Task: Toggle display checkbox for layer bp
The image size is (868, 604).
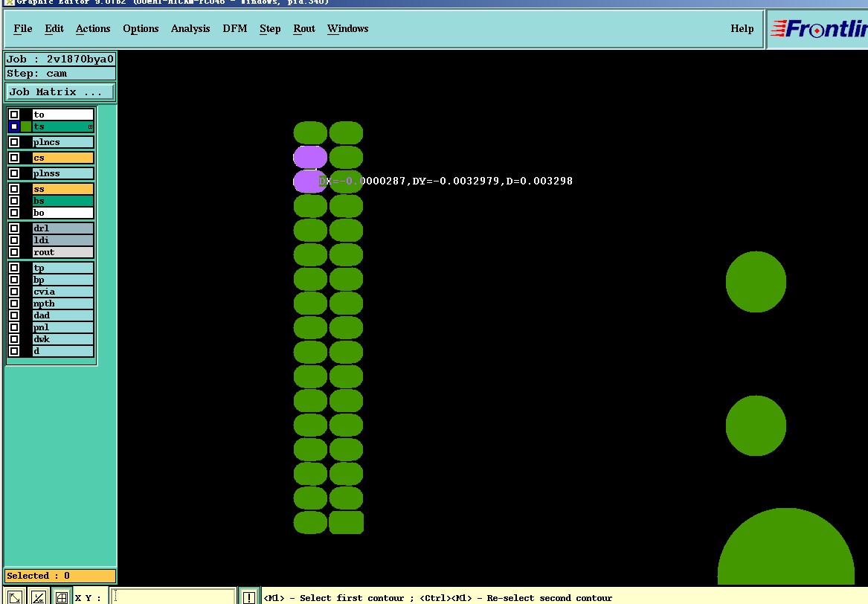Action: [x=14, y=280]
